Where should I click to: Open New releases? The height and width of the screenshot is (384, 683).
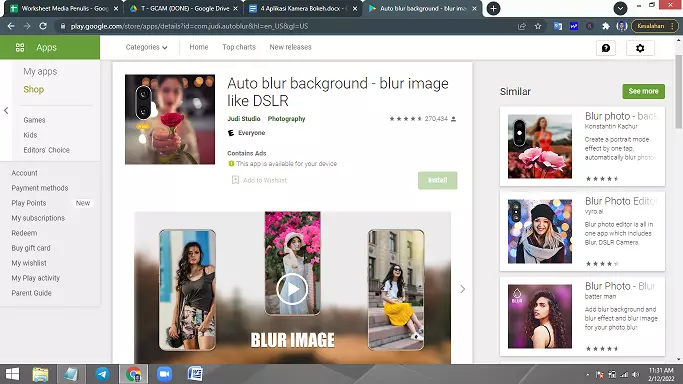click(291, 47)
